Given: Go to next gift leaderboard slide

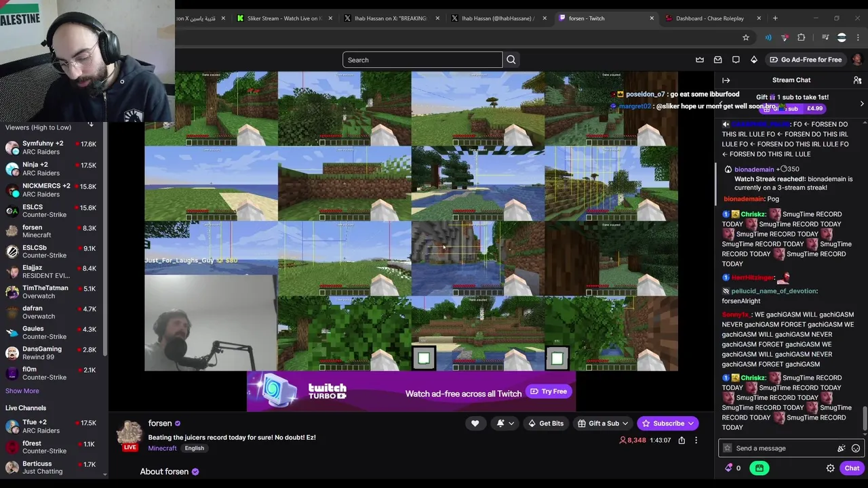Looking at the screenshot, I should tap(862, 104).
